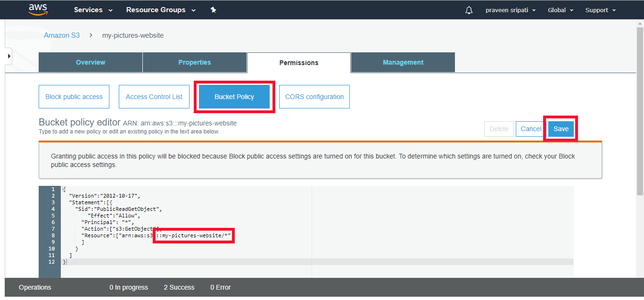The image size is (644, 300).
Task: Open the CORS configuration section
Action: [x=314, y=96]
